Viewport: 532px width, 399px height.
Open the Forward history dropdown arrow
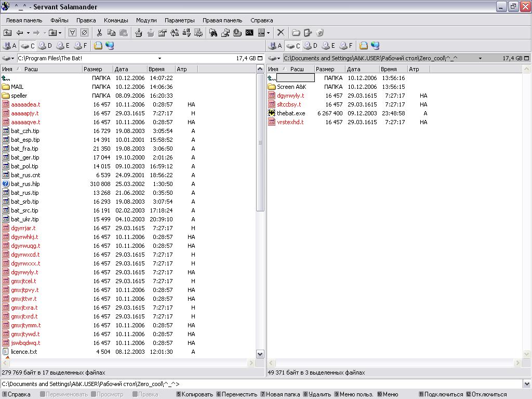pyautogui.click(x=45, y=33)
